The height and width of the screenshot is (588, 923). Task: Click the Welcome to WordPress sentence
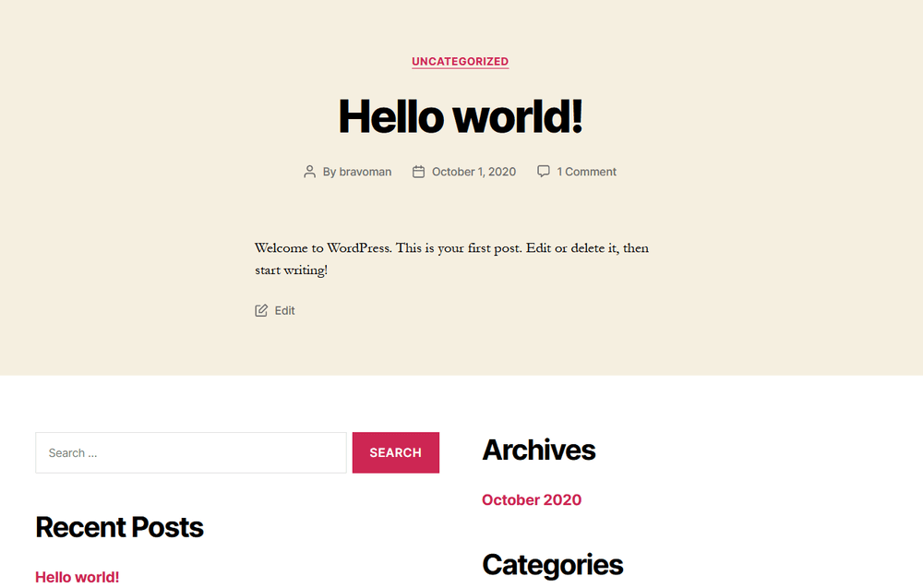point(451,248)
